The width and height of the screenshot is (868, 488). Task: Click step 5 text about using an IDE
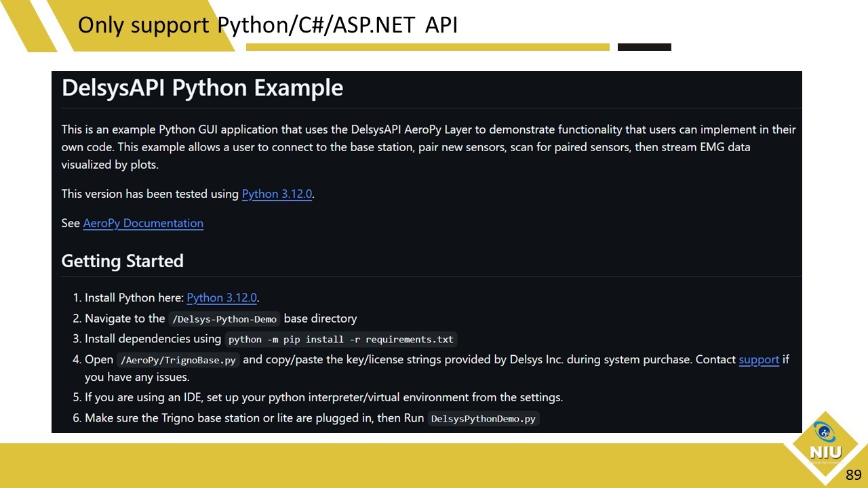click(323, 397)
